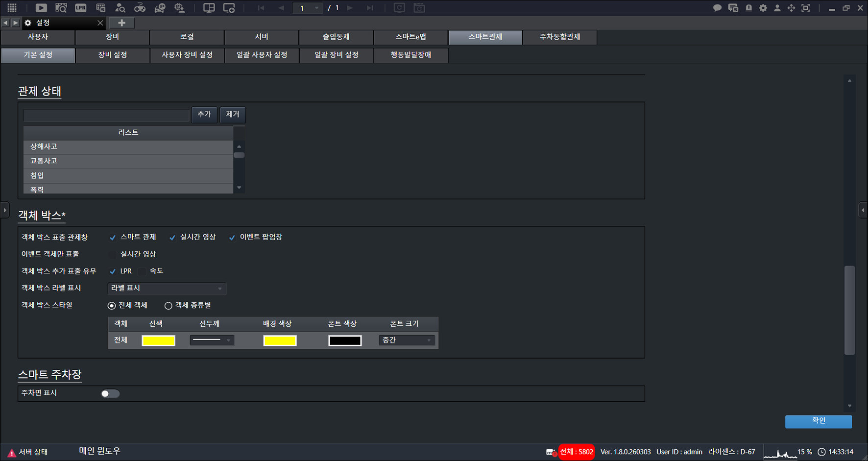Open the 선두께 line thickness dropdown
This screenshot has height=461, width=868.
point(212,340)
